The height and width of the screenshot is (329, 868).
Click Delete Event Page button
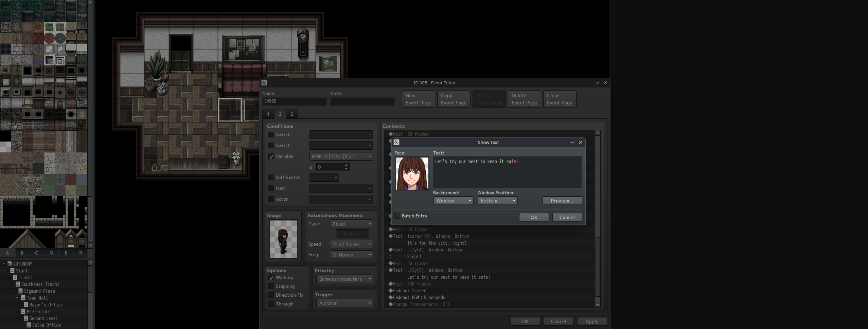point(524,99)
